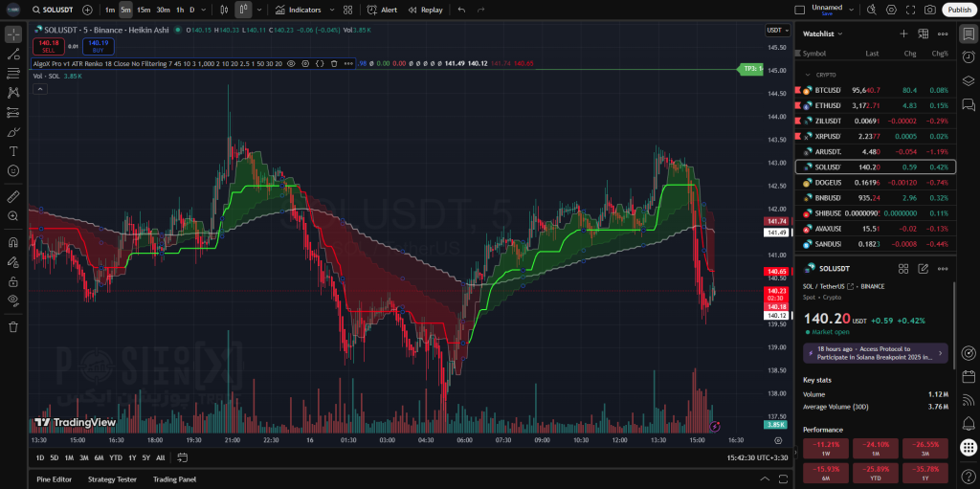Open the Pine Editor tab

click(x=54, y=479)
